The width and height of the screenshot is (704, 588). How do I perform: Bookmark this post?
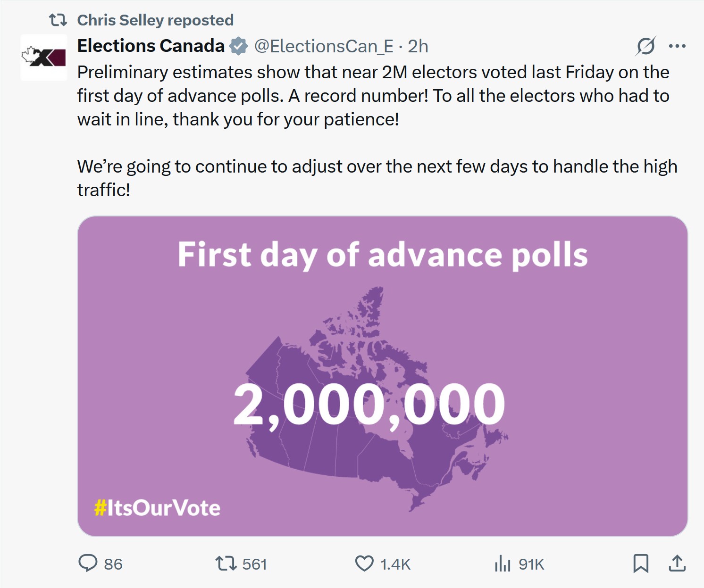pyautogui.click(x=641, y=563)
